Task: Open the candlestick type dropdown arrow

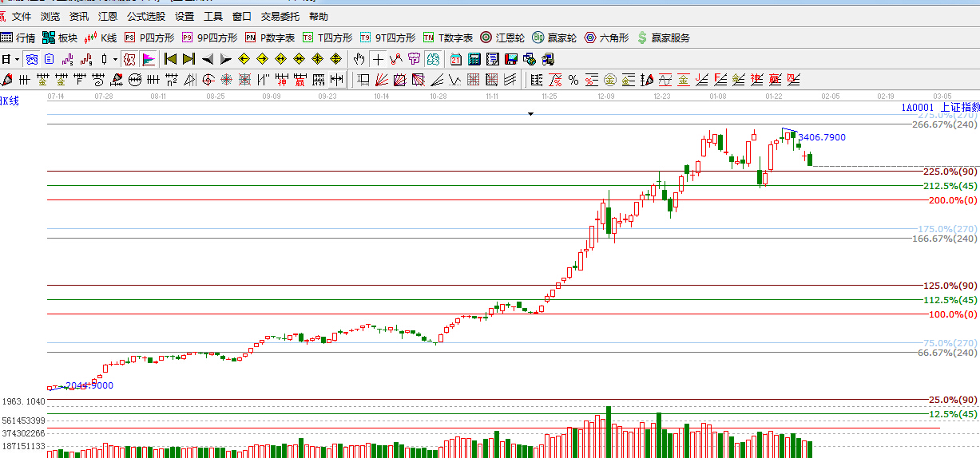Action: coord(115,59)
